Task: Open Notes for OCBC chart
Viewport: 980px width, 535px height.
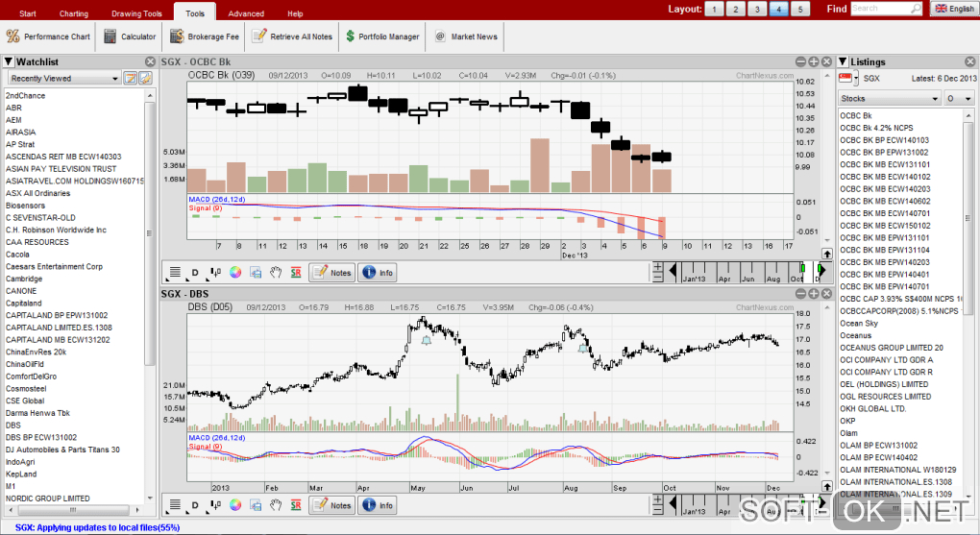Action: [x=331, y=273]
